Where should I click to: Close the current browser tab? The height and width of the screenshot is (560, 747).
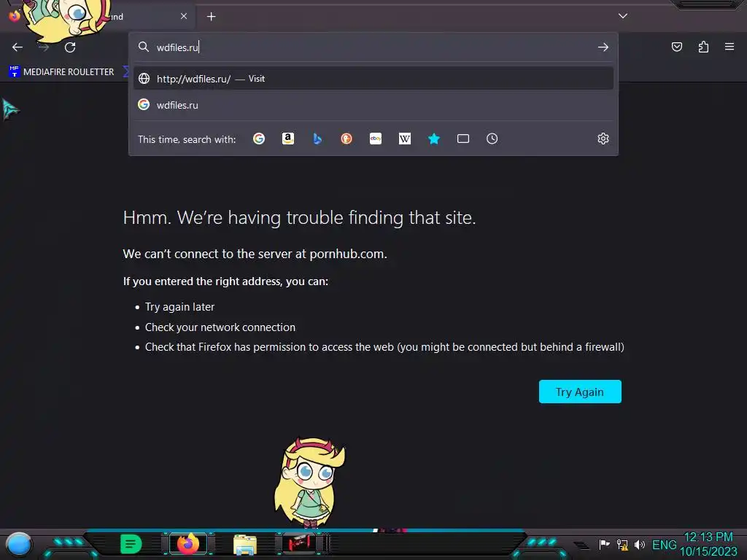coord(184,16)
